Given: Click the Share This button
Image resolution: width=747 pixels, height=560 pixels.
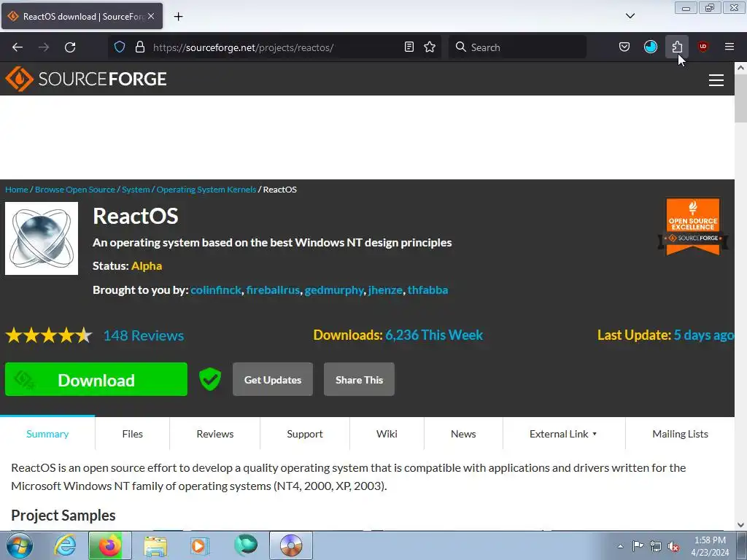Looking at the screenshot, I should 359,379.
